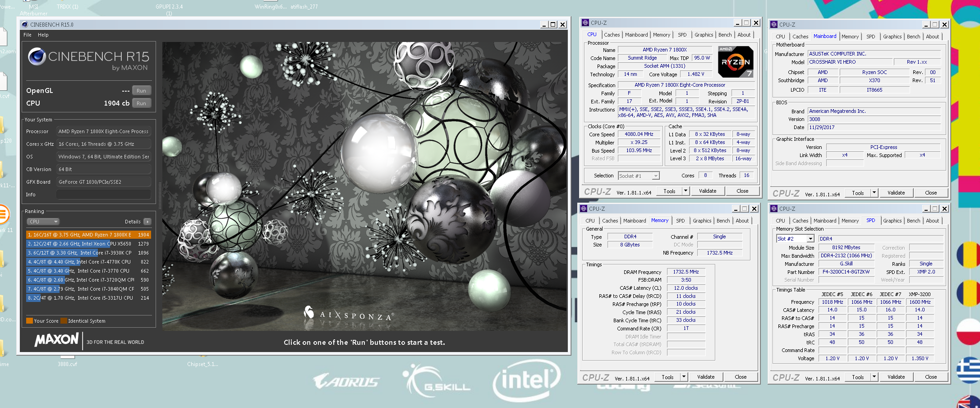Click Validate in Mainboard CPU-Z window
Screen dimensions: 980x408
pyautogui.click(x=896, y=193)
